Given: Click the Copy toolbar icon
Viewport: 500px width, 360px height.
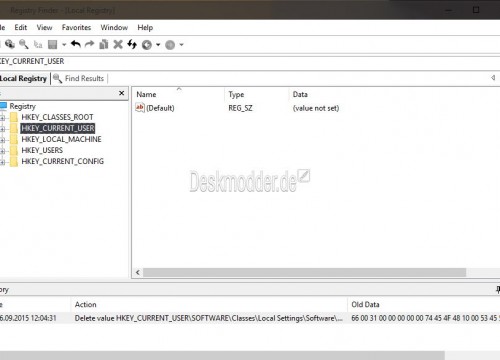Looking at the screenshot, I should point(104,44).
